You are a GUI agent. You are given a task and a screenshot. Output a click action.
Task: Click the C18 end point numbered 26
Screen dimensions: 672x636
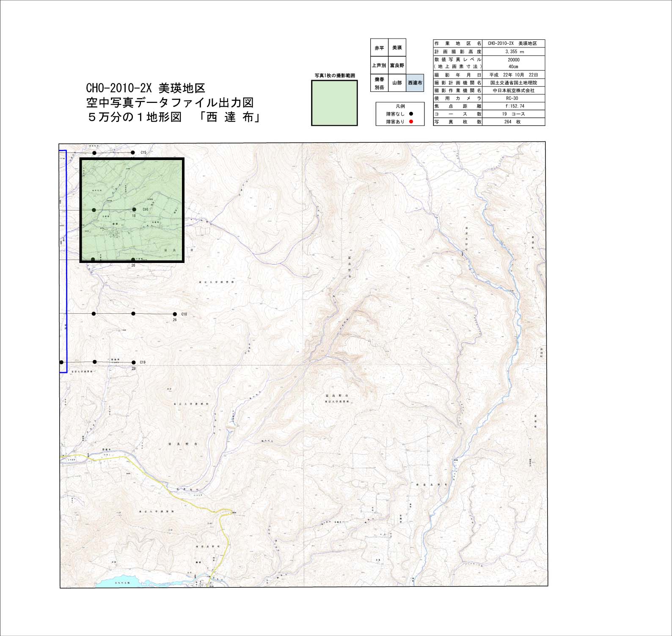(x=175, y=314)
